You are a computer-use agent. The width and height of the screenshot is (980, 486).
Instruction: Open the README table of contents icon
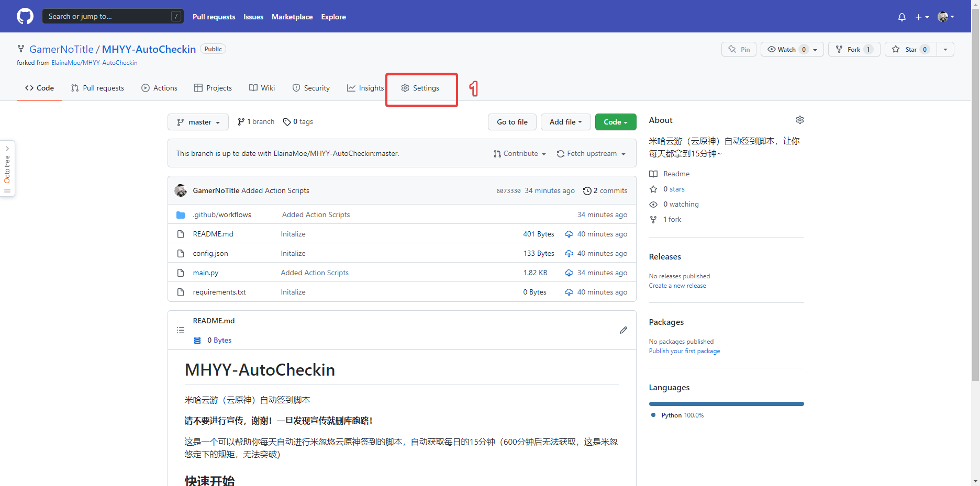[181, 330]
